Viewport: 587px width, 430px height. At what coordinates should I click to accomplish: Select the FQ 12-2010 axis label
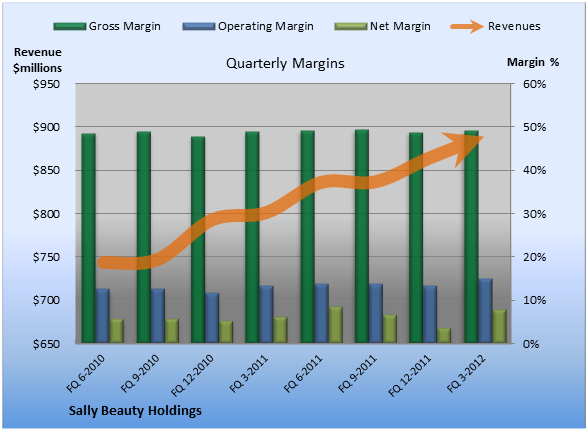(192, 375)
